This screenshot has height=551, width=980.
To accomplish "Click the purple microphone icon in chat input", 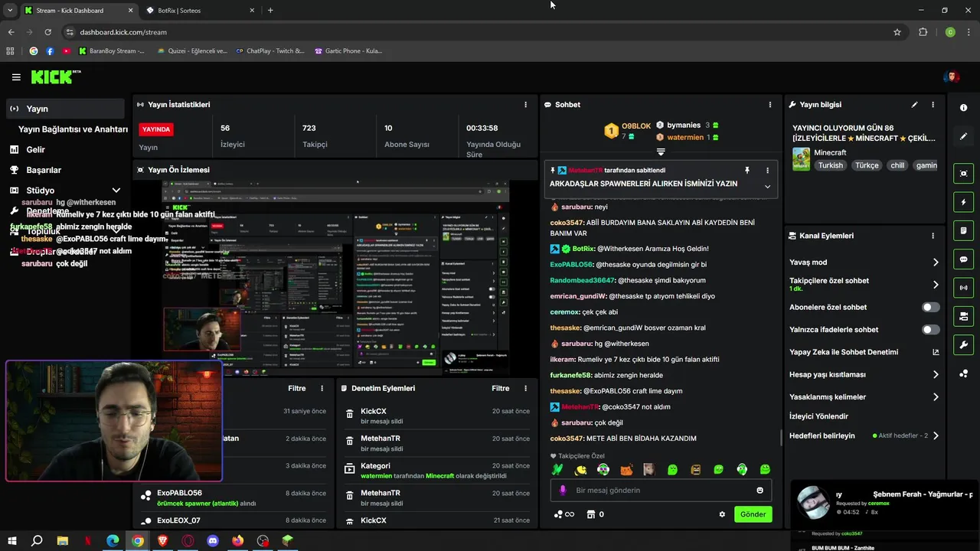I will coord(563,491).
